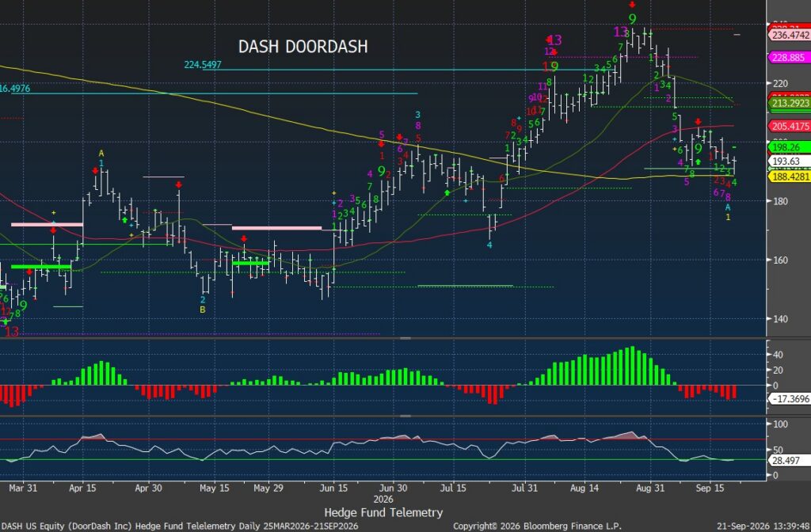Click the magenta 228.885 price level tag
This screenshot has height=532, width=811.
coord(788,57)
